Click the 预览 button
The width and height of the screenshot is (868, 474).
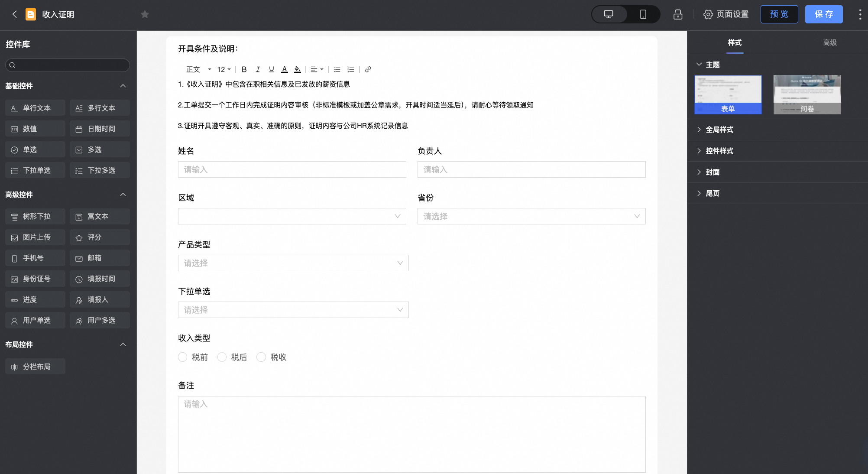pyautogui.click(x=779, y=14)
